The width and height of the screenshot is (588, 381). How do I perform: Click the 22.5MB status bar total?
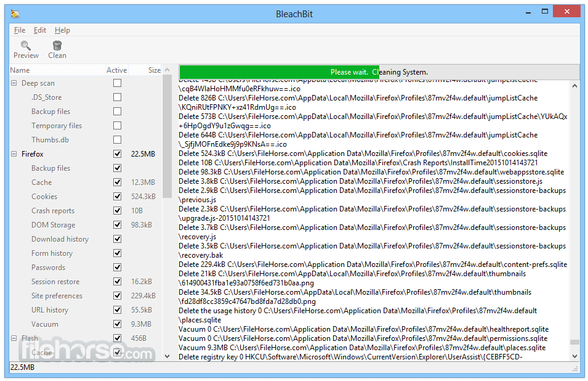click(x=23, y=367)
